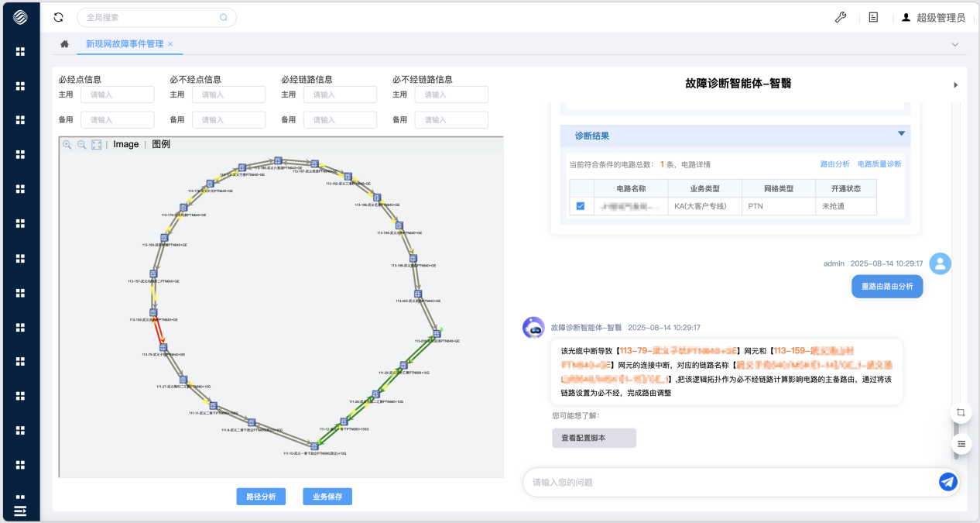The image size is (980, 523).
Task: Click the magnifier in the 全局搜索 search bar
Action: 223,16
